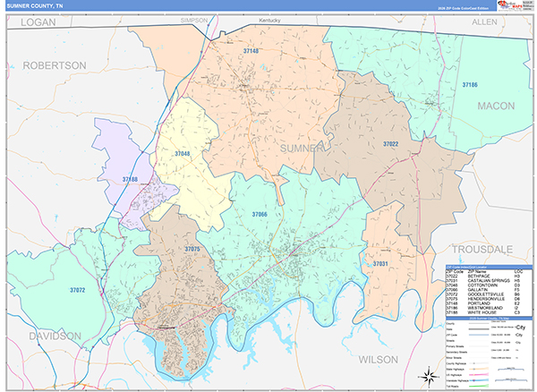Select the 37066 ZIP label on the map
The width and height of the screenshot is (537, 392).
click(260, 215)
